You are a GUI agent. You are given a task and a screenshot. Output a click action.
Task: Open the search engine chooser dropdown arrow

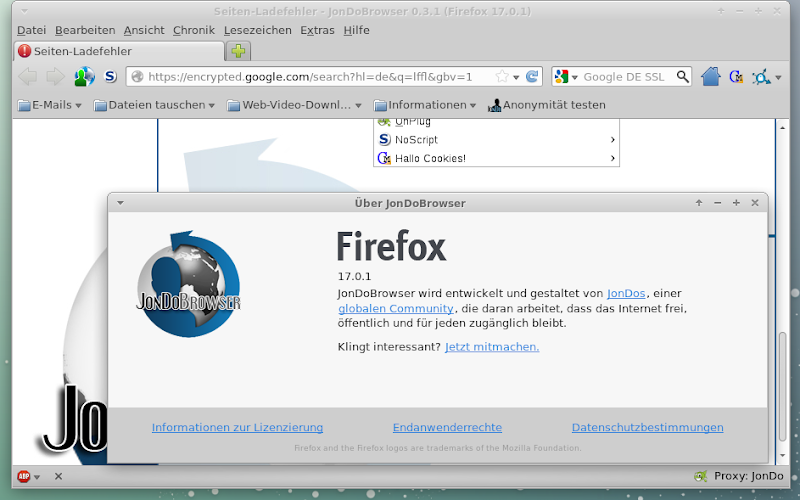point(574,78)
